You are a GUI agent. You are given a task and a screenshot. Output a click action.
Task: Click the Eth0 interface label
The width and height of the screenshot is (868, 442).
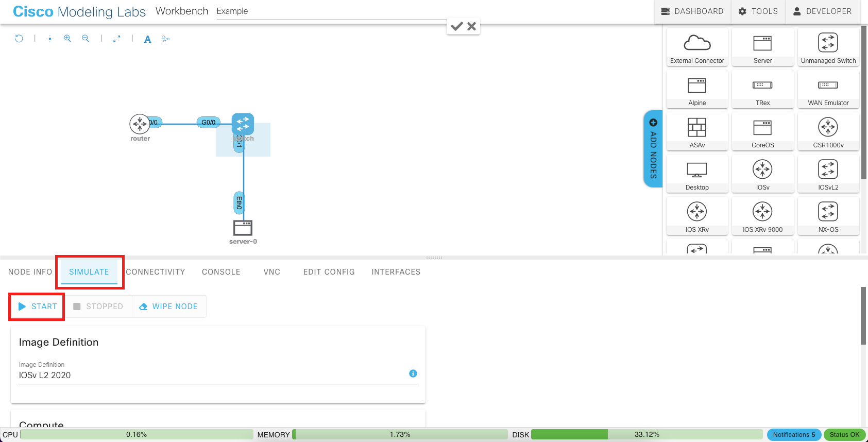(x=239, y=202)
